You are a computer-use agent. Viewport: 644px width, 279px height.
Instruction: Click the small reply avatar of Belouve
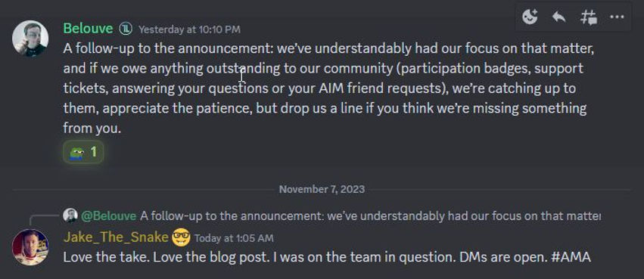[x=70, y=215]
